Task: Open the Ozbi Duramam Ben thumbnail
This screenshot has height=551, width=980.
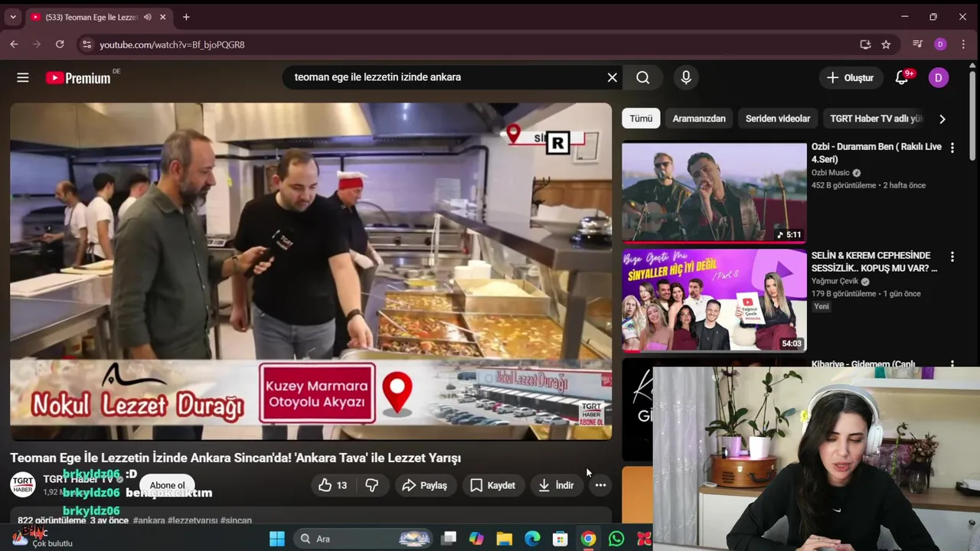Action: [x=714, y=192]
